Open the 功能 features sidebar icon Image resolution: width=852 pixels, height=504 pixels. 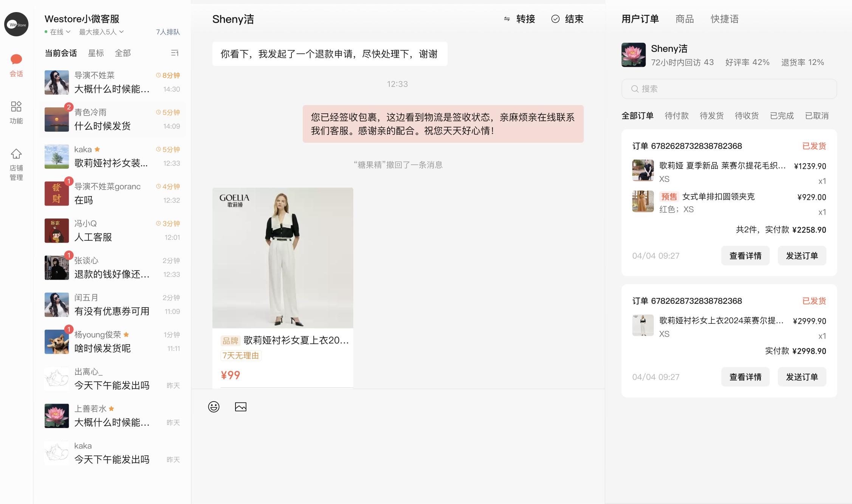pyautogui.click(x=16, y=112)
